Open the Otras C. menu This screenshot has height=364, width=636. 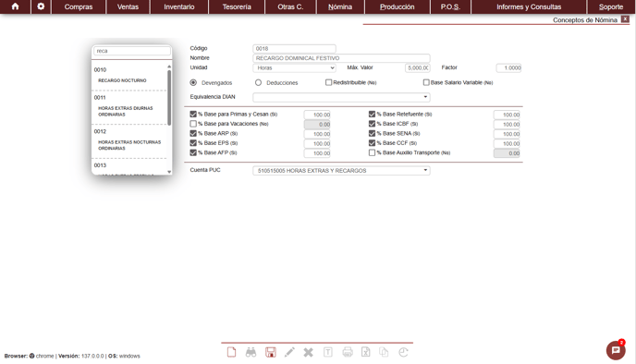coord(290,6)
